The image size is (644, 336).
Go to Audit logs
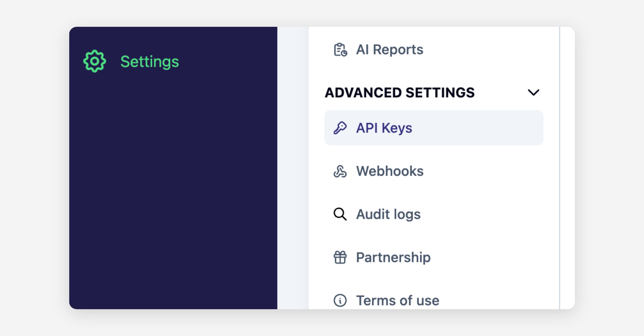(x=388, y=214)
